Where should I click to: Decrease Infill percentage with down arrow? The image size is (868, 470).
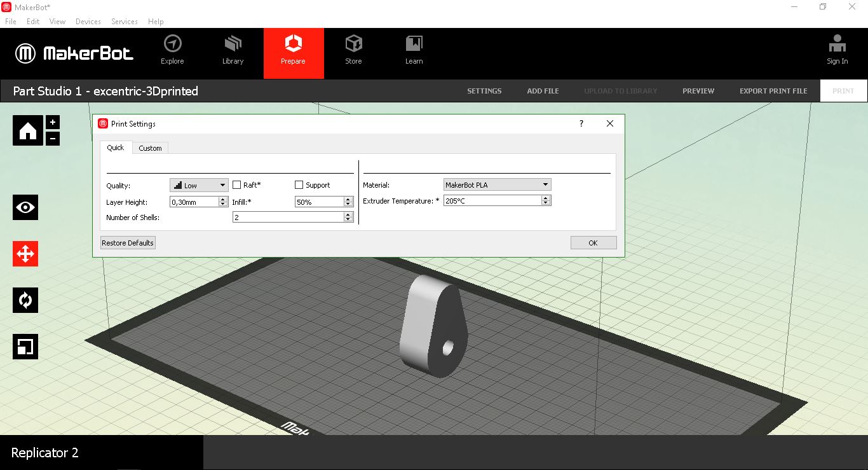348,204
